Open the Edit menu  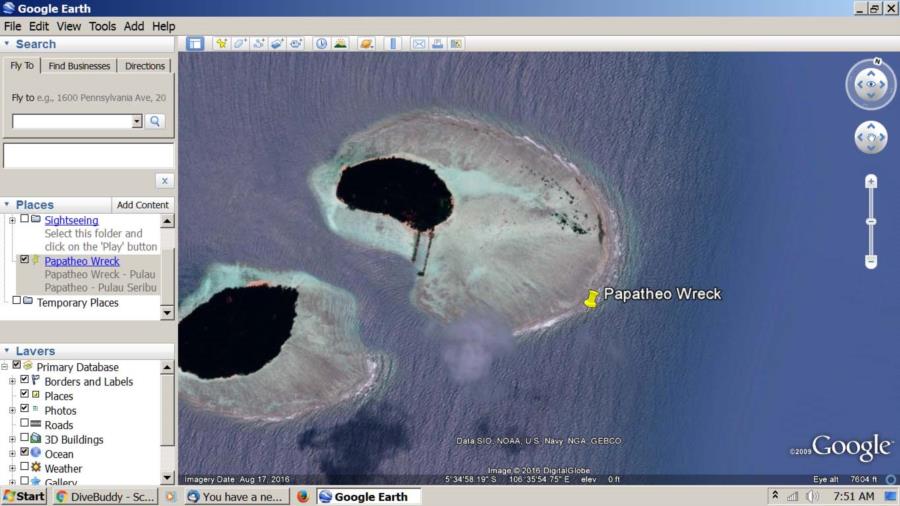(38, 26)
